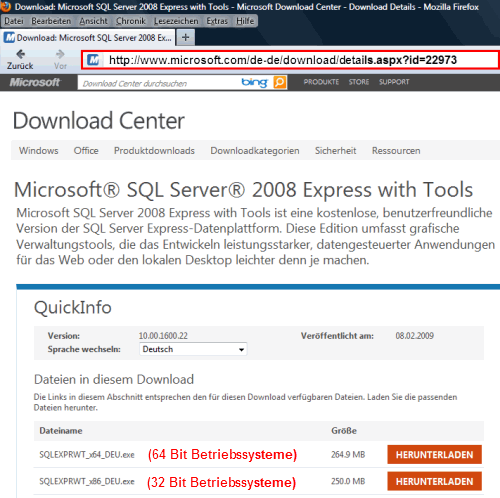Click the Dateiname column header
500x498 pixels.
pyautogui.click(x=61, y=431)
